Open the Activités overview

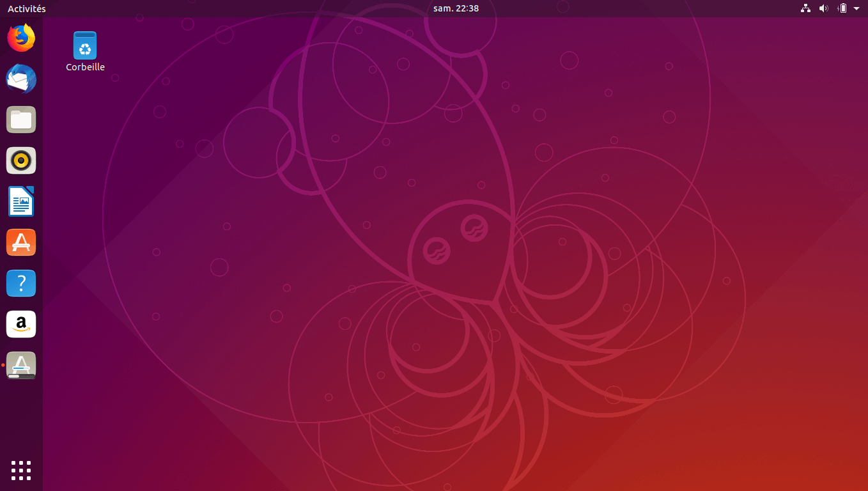pyautogui.click(x=26, y=8)
